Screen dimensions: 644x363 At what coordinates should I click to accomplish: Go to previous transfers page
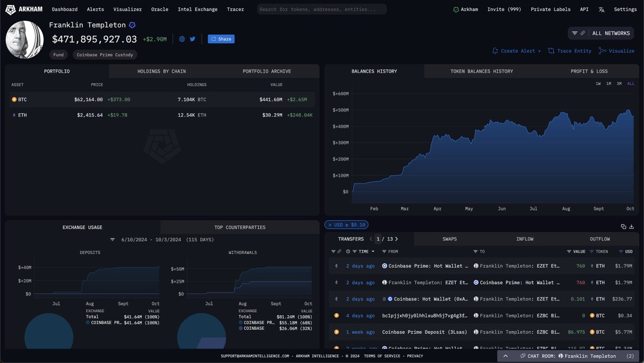pyautogui.click(x=370, y=239)
